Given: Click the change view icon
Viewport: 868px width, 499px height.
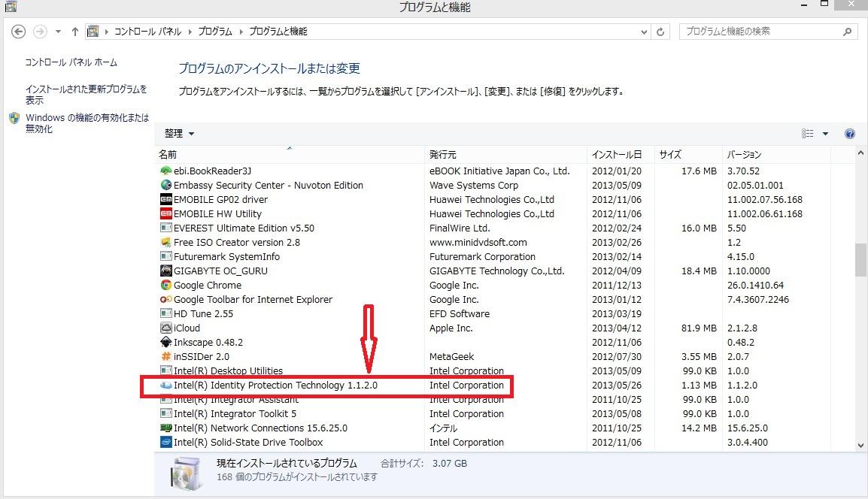Looking at the screenshot, I should tap(807, 133).
